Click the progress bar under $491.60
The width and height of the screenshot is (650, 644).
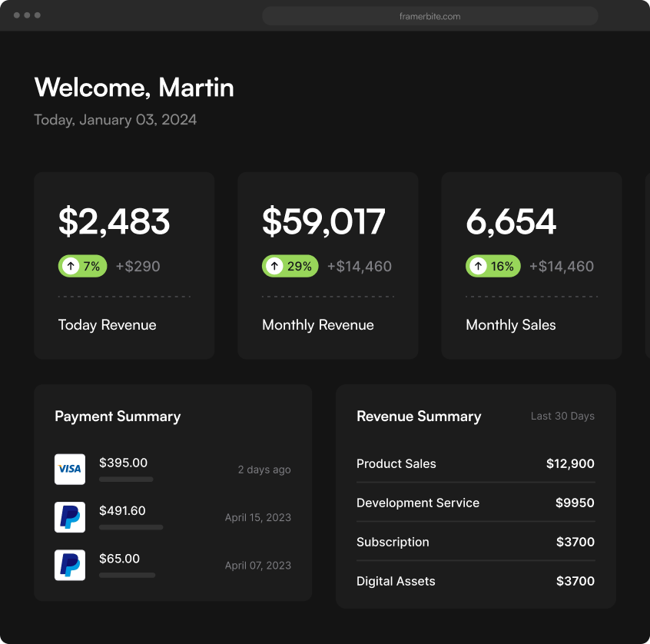click(x=131, y=527)
